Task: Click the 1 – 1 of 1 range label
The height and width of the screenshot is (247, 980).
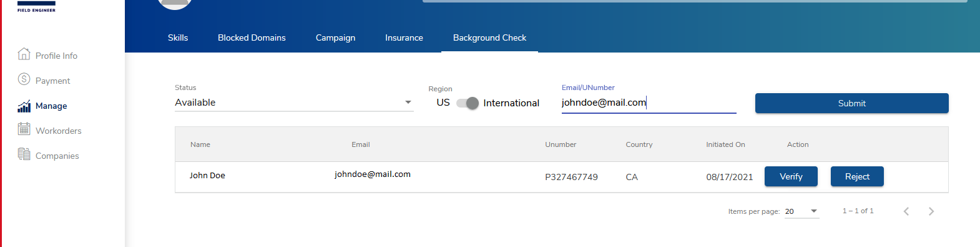Action: (858, 211)
